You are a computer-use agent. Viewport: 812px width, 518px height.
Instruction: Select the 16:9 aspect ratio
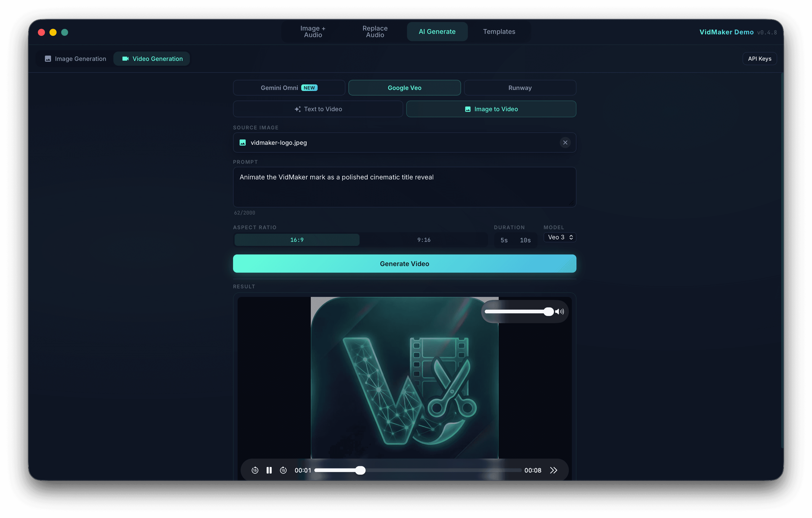tap(297, 240)
